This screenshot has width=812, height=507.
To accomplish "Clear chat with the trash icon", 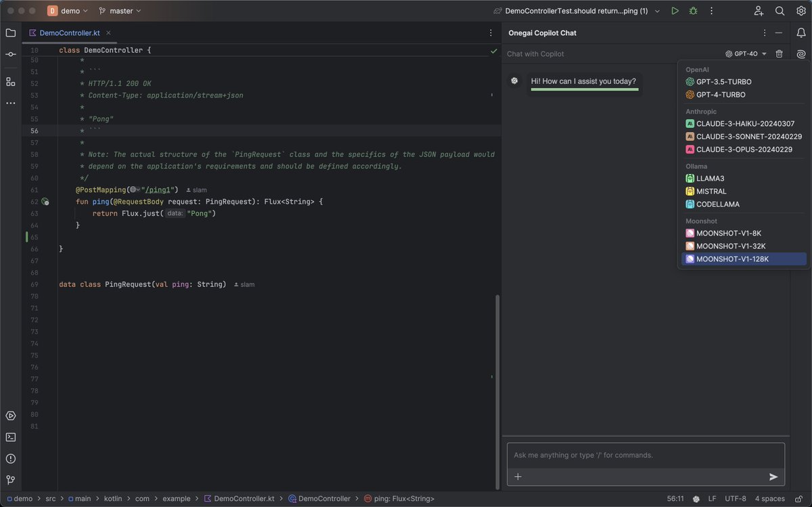I will [779, 53].
